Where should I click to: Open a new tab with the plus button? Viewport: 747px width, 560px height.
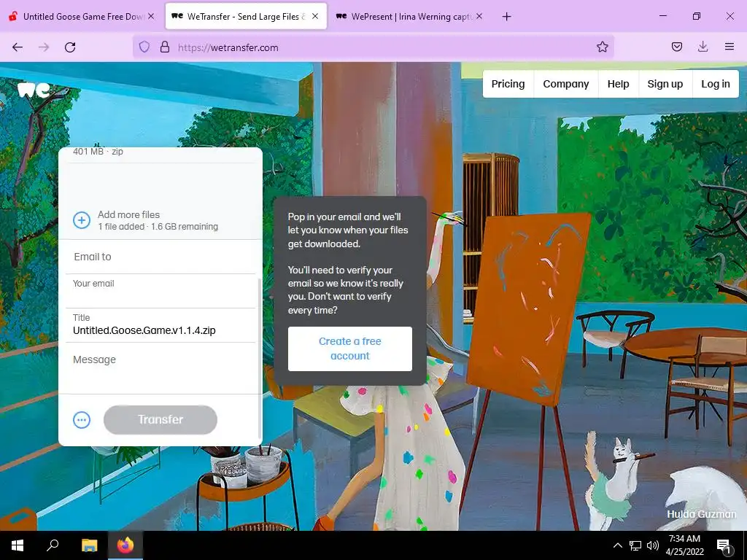coord(506,17)
